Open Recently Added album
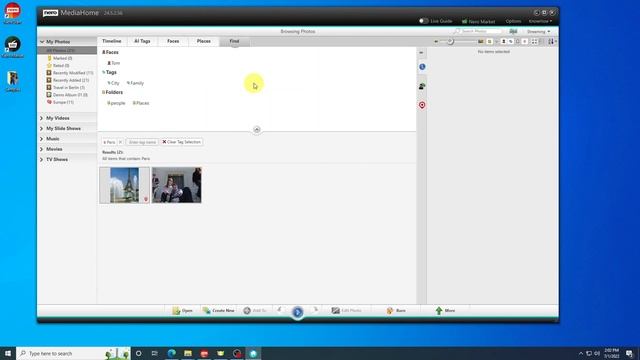640x360 pixels. click(x=71, y=80)
